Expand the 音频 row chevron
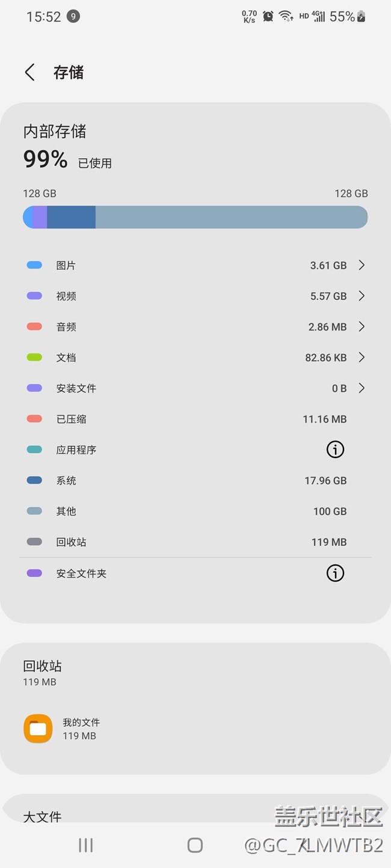This screenshot has width=391, height=868. (362, 326)
